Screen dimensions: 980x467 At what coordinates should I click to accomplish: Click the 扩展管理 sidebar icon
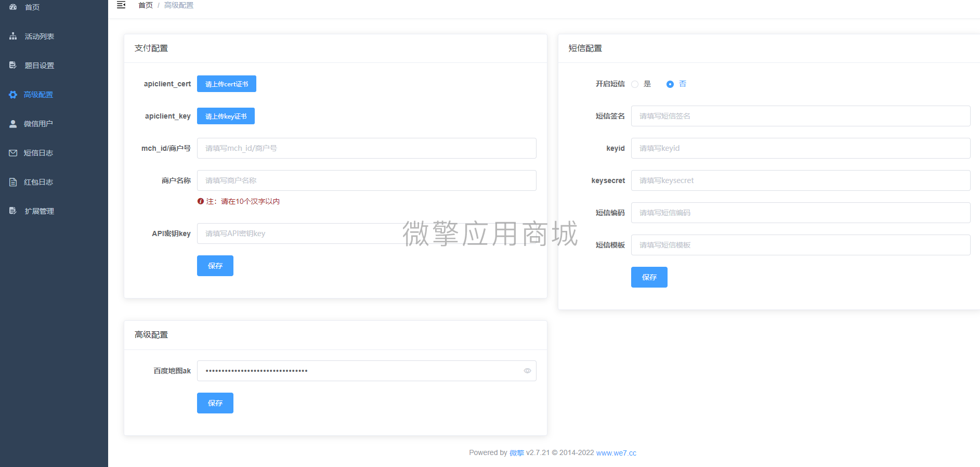[13, 211]
